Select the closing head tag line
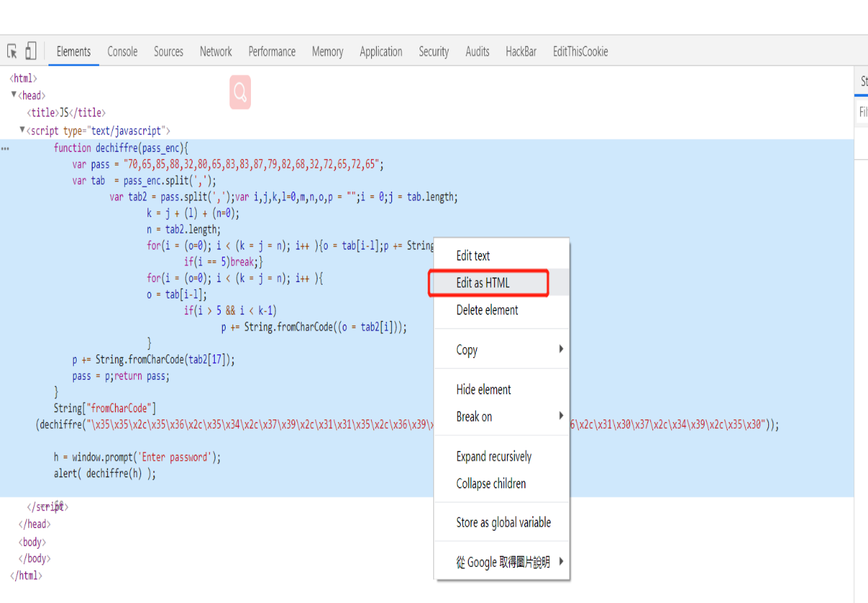This screenshot has height=603, width=868. click(x=35, y=524)
